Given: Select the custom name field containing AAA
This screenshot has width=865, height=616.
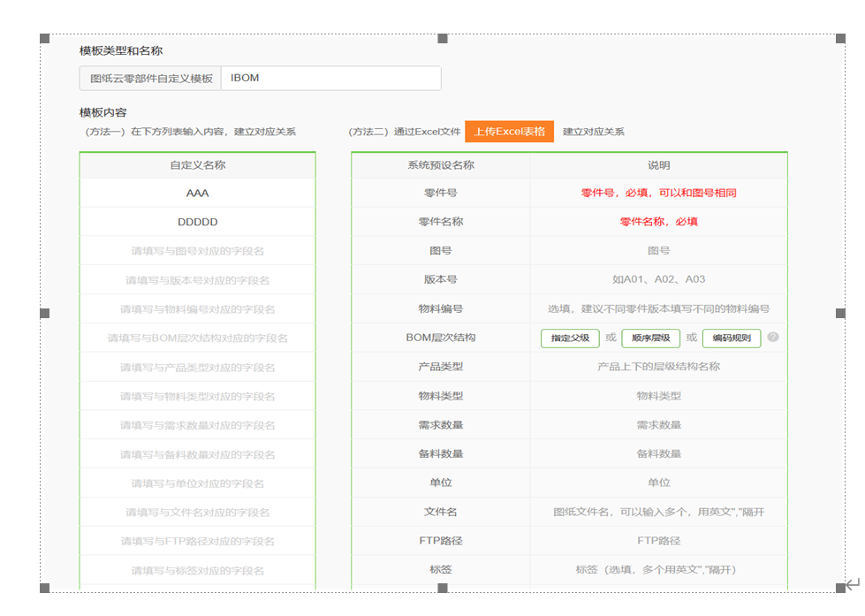Looking at the screenshot, I should pyautogui.click(x=197, y=193).
